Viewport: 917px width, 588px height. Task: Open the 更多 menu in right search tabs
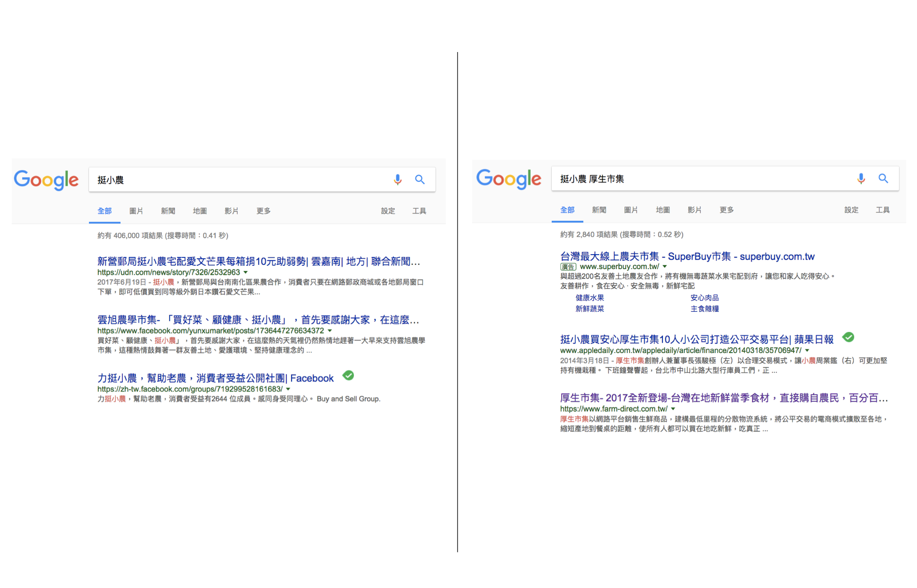[727, 210]
